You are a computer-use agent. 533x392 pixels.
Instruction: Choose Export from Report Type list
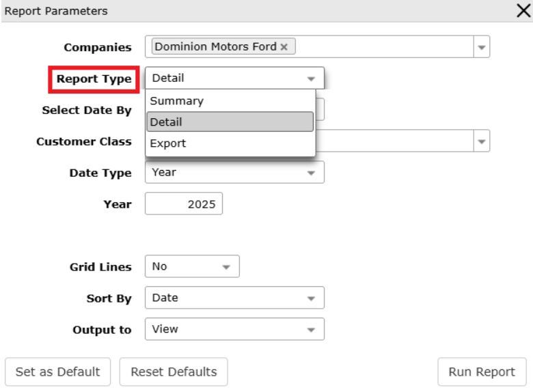click(x=230, y=143)
